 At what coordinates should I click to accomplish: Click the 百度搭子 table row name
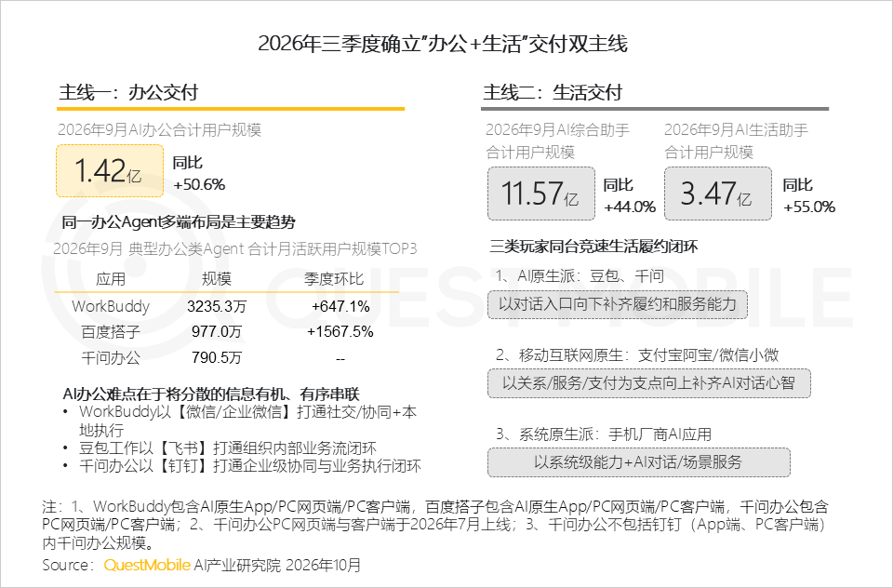pos(111,331)
